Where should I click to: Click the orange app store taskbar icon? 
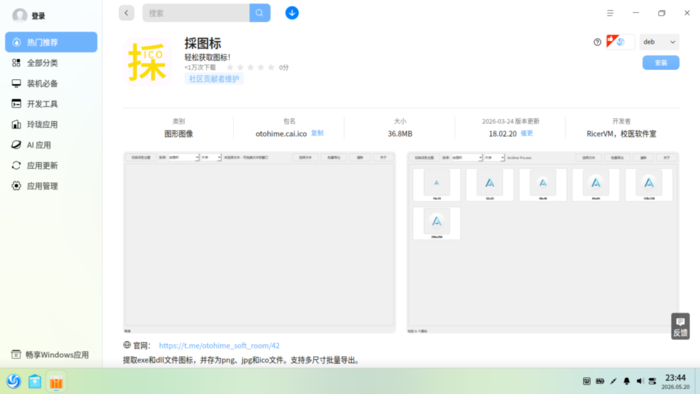(56, 382)
